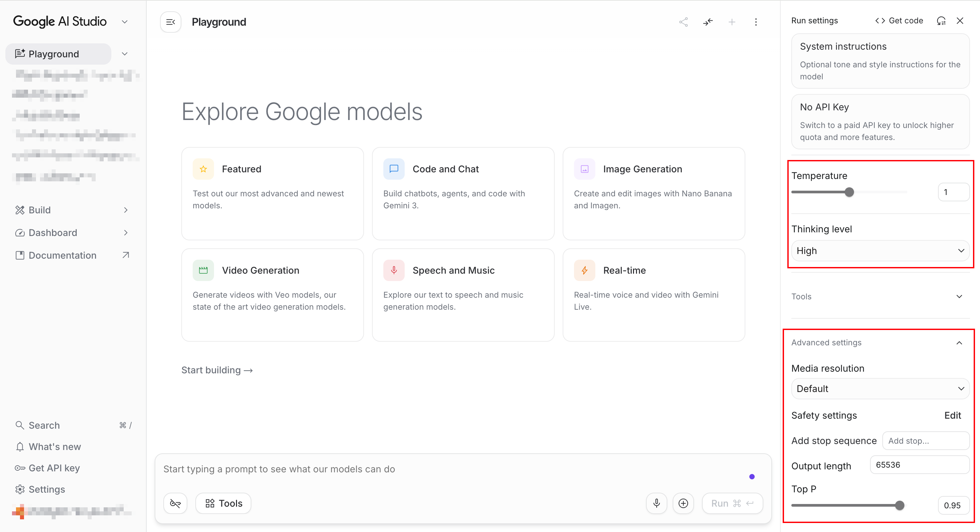Click the Dashboard gauge icon
This screenshot has height=532, width=980.
point(20,233)
